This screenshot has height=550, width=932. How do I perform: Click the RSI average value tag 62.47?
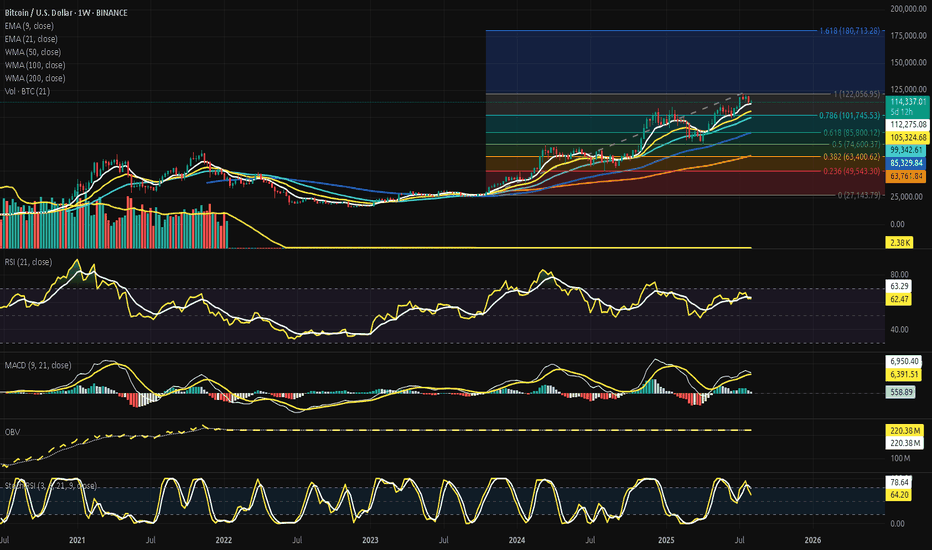[899, 299]
